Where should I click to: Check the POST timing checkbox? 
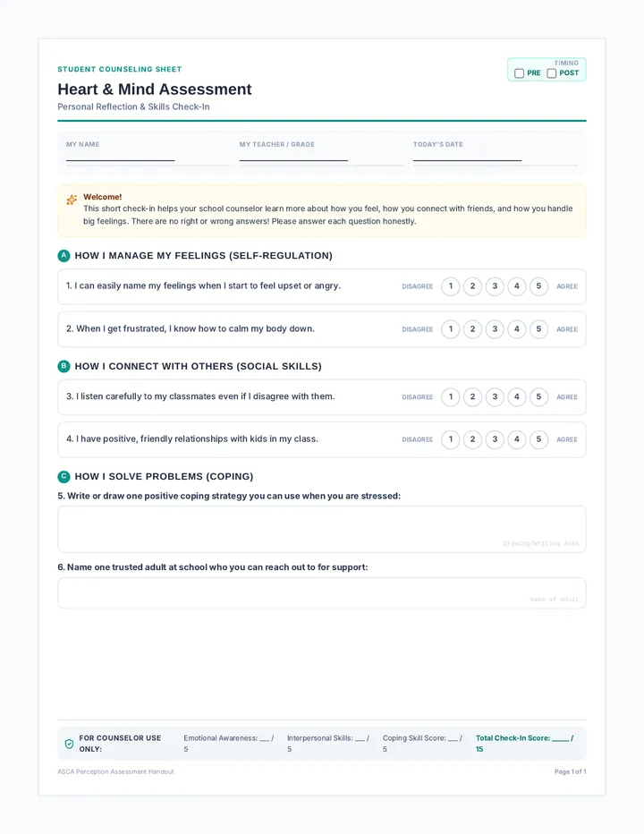552,73
